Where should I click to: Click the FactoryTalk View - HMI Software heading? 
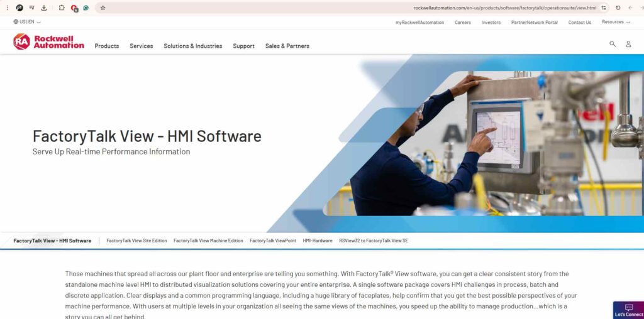[147, 136]
